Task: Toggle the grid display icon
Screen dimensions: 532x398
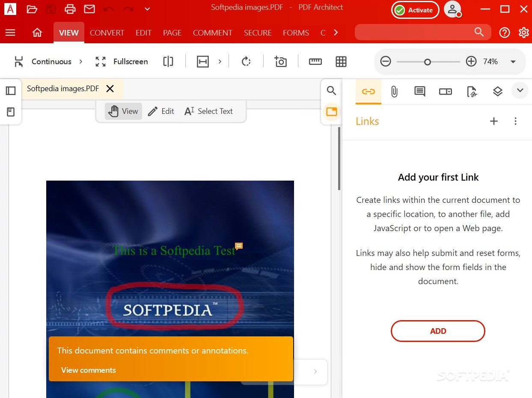Action: 341,62
